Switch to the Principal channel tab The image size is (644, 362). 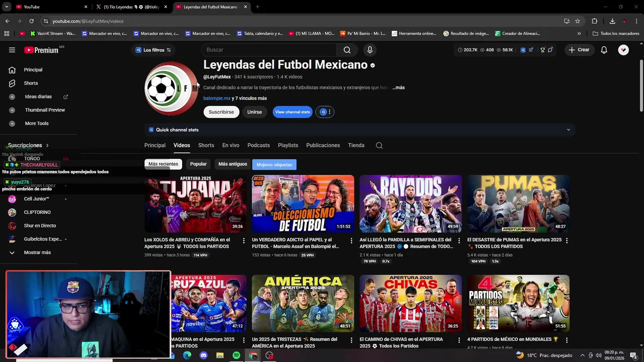click(155, 145)
